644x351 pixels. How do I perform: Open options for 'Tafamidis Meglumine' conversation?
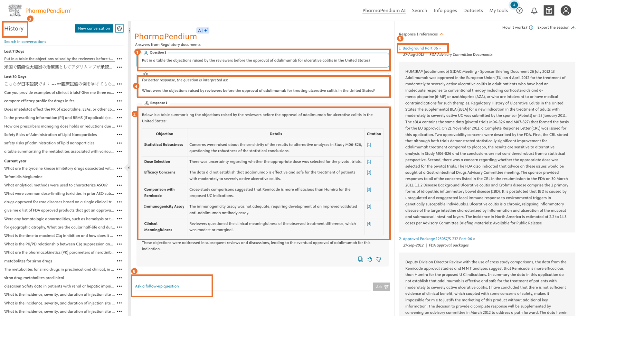pos(119,177)
